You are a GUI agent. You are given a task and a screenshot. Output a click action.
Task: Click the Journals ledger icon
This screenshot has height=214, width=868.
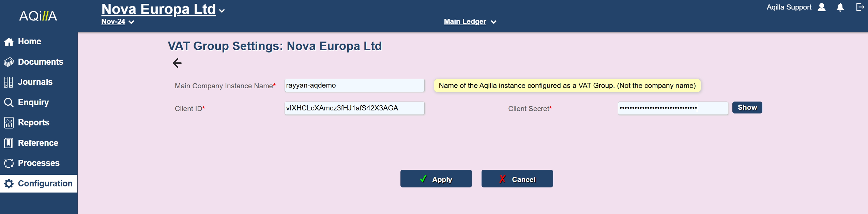(9, 82)
